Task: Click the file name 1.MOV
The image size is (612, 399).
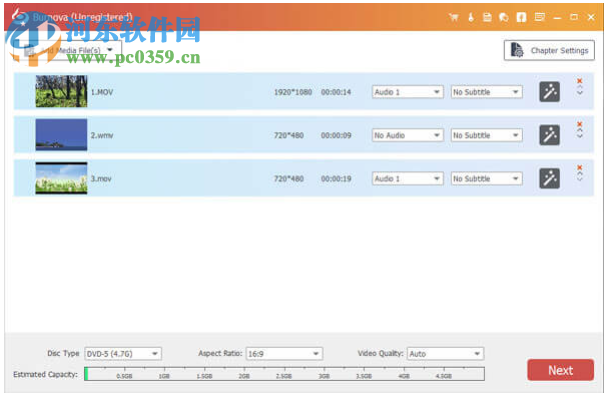Action: (x=102, y=92)
